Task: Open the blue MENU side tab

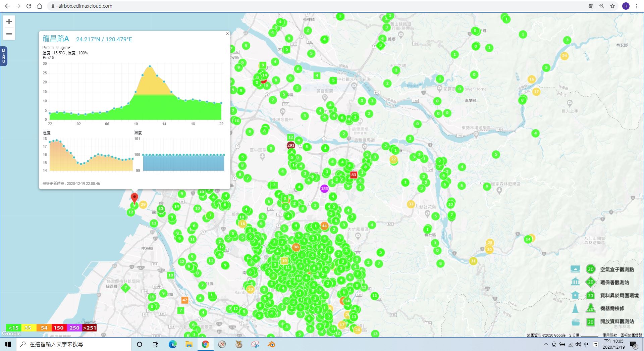Action: pyautogui.click(x=4, y=56)
